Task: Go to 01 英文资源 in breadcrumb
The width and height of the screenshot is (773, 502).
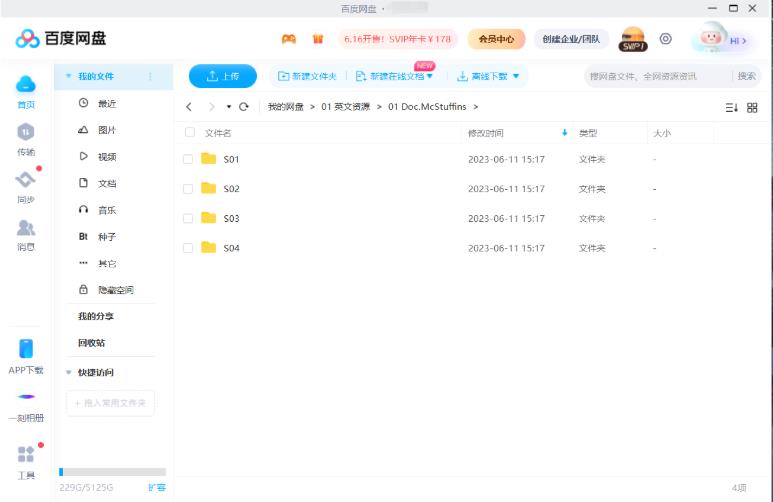Action: (346, 107)
